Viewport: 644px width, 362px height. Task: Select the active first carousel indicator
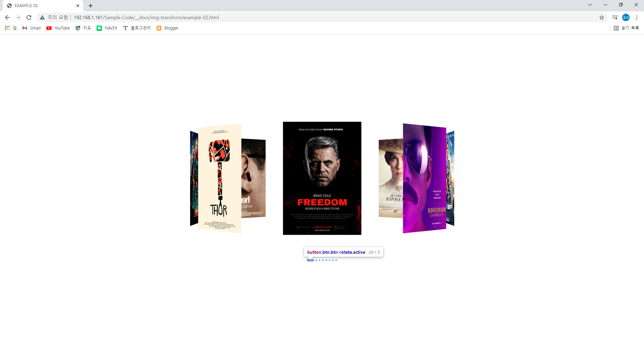pyautogui.click(x=310, y=260)
